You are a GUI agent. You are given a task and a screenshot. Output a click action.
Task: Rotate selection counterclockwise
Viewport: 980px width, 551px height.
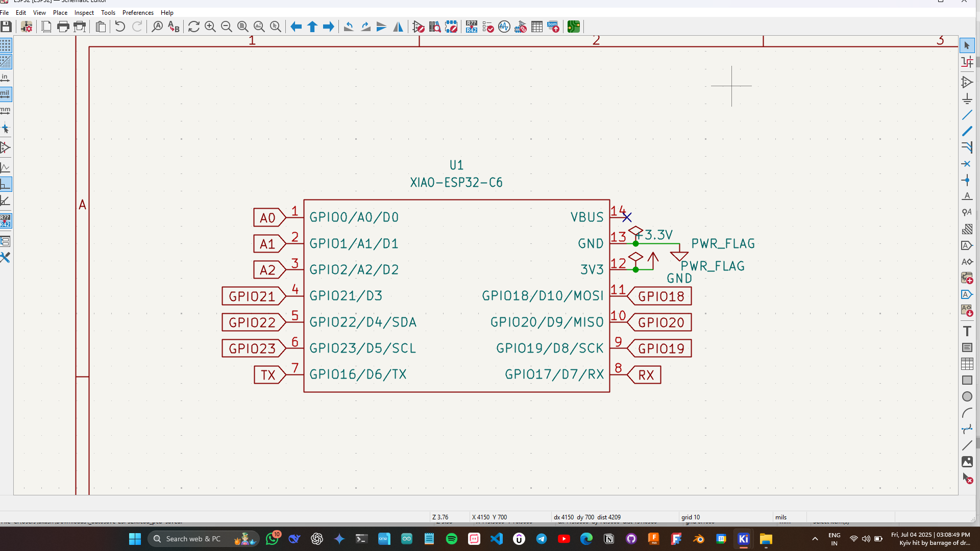point(349,27)
